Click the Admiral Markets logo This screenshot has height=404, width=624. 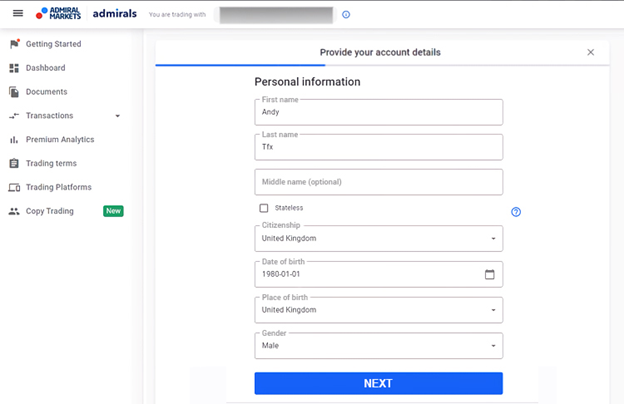pyautogui.click(x=58, y=13)
